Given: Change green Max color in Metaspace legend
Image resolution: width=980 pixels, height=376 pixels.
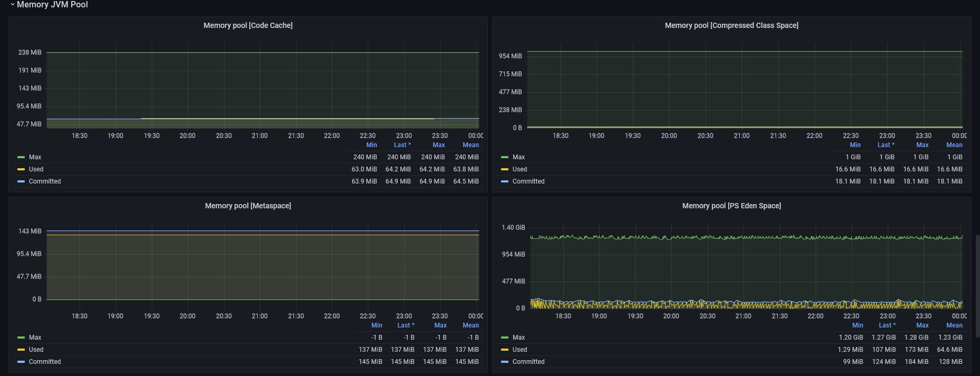Looking at the screenshot, I should 21,338.
